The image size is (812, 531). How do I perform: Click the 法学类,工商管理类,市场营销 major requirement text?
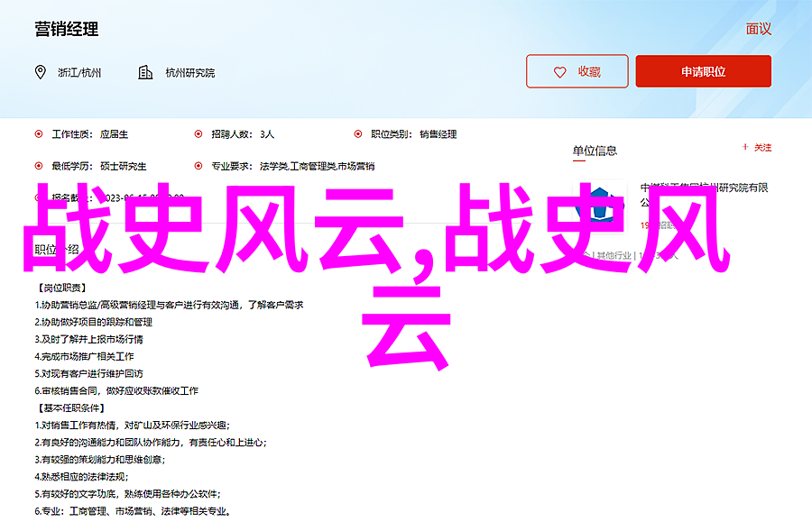point(317,167)
